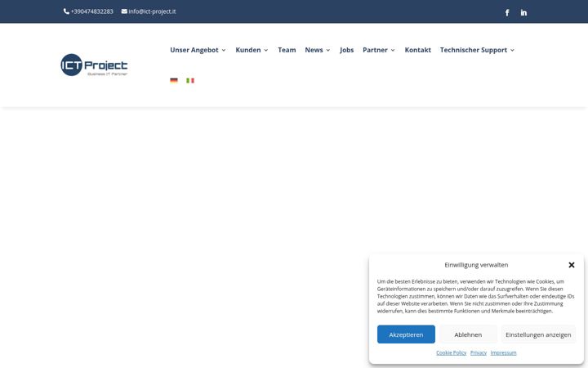
Task: Close the cookie consent dialog
Action: click(572, 265)
